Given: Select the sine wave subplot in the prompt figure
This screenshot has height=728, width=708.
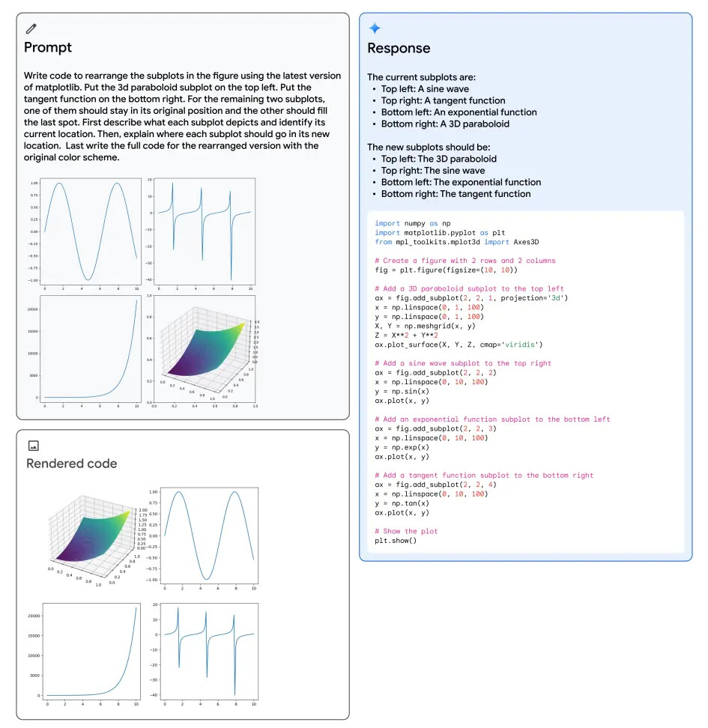Looking at the screenshot, I should click(91, 232).
